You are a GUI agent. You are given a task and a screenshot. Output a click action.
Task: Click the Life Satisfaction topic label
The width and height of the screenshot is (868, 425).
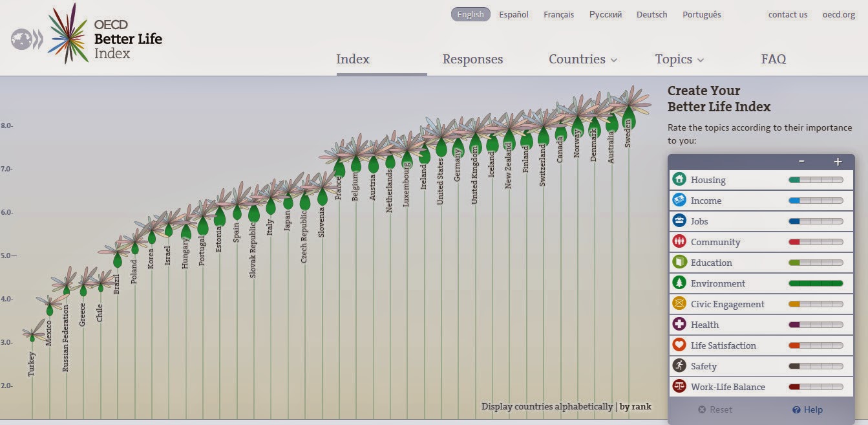tap(723, 345)
